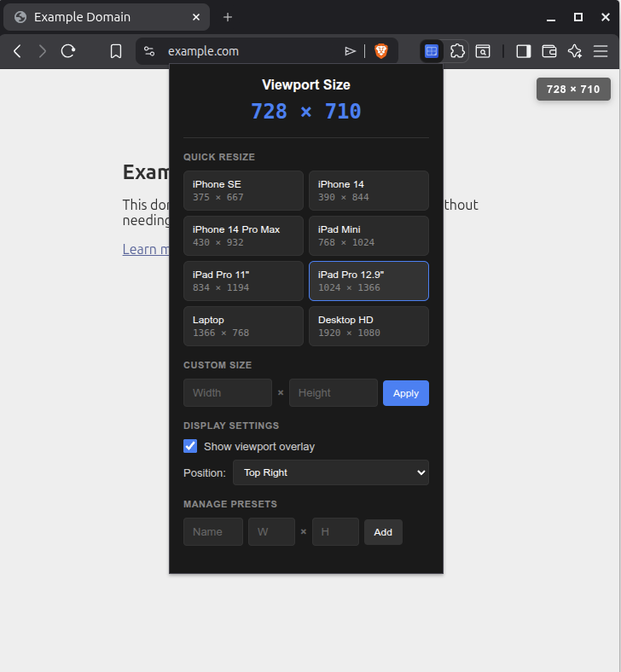Go back using the browser back arrow
This screenshot has width=621, height=672.
(x=17, y=51)
